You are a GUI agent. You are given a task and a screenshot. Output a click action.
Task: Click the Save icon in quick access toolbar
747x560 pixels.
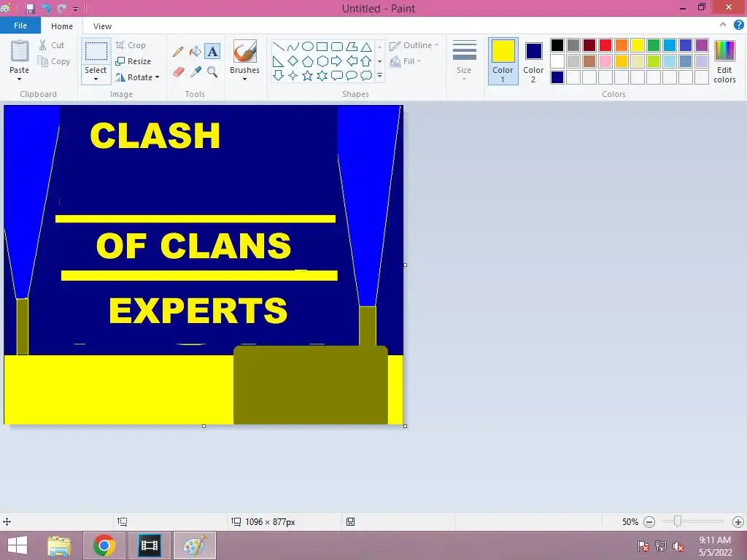point(29,8)
